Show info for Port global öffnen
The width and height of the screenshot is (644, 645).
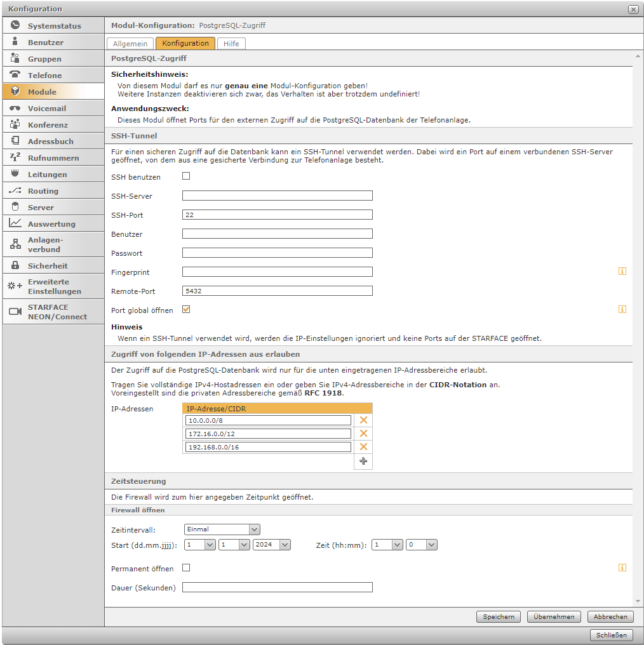pos(622,309)
